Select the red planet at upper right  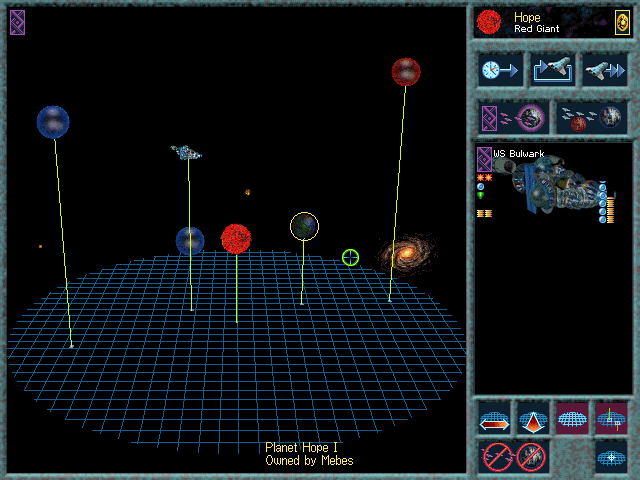click(406, 72)
